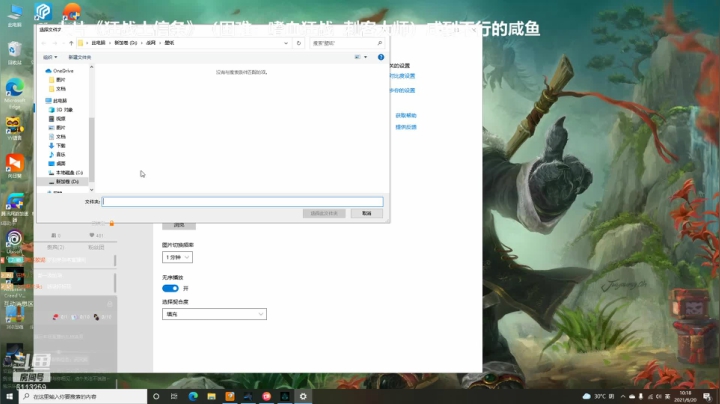Expand the address bar history dropdown
This screenshot has width=720, height=404.
point(286,43)
